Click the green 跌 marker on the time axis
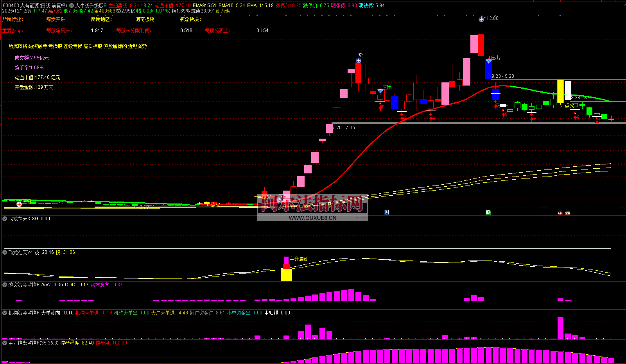The image size is (626, 364). (488, 212)
